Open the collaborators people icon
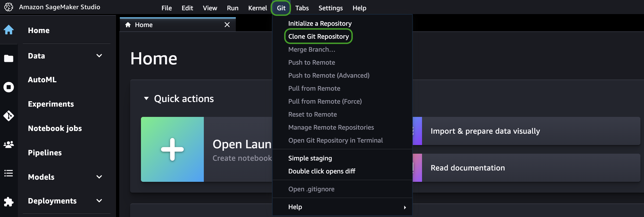Viewport: 644px width, 217px height. click(9, 144)
